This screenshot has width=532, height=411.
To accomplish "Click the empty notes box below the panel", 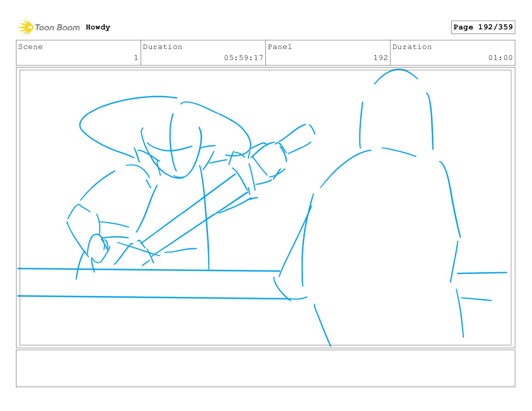I will click(265, 368).
